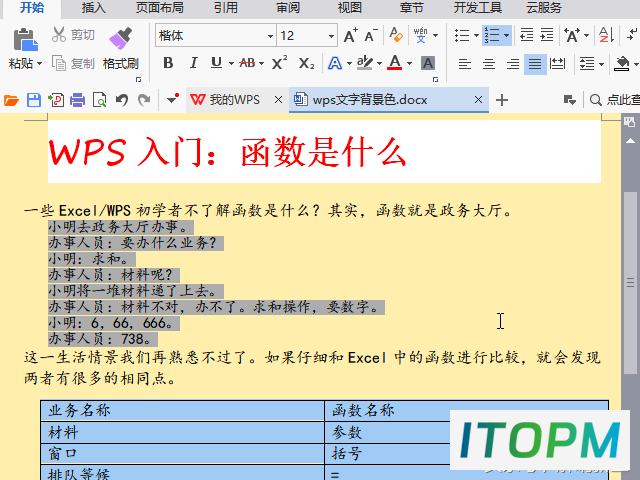Open the font name dropdown 楷体
Screen dimensions: 640x480
[270, 36]
